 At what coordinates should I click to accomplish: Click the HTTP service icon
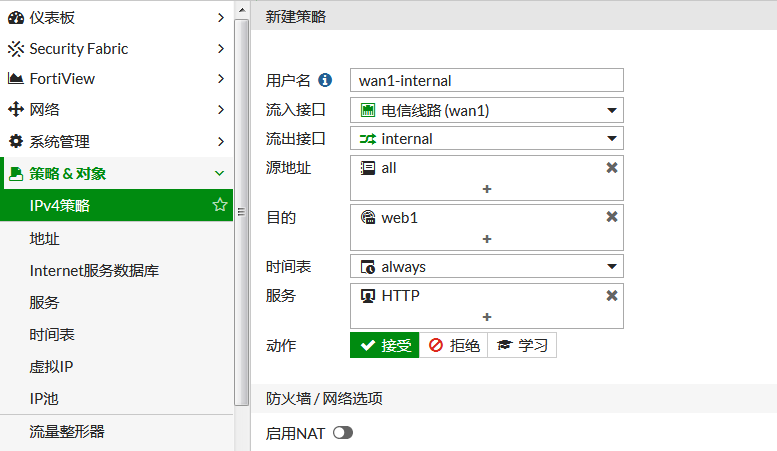click(x=368, y=296)
